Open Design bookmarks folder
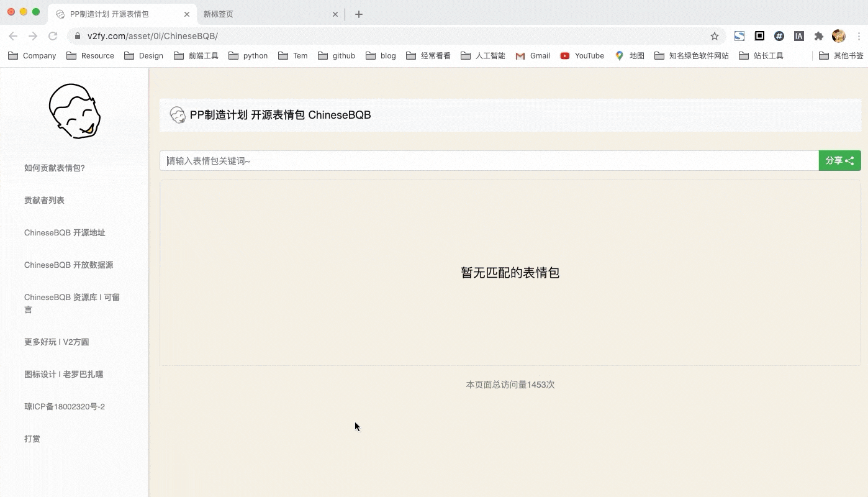 click(143, 55)
